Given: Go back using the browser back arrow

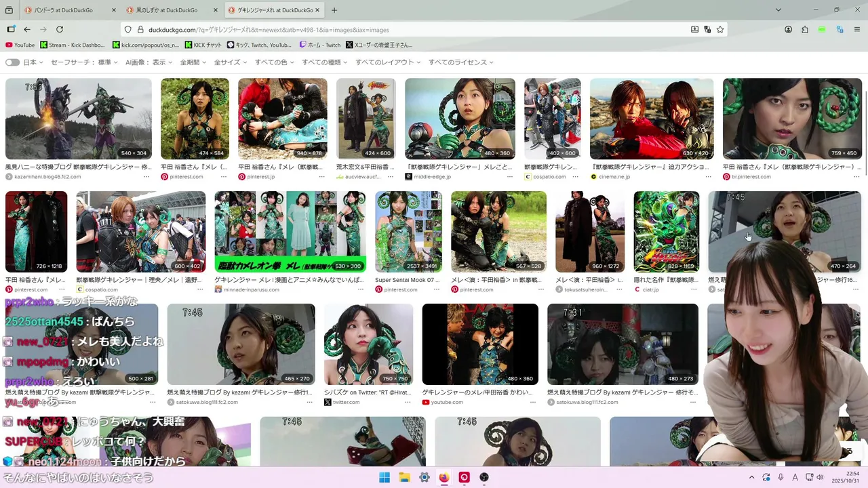Looking at the screenshot, I should point(27,29).
